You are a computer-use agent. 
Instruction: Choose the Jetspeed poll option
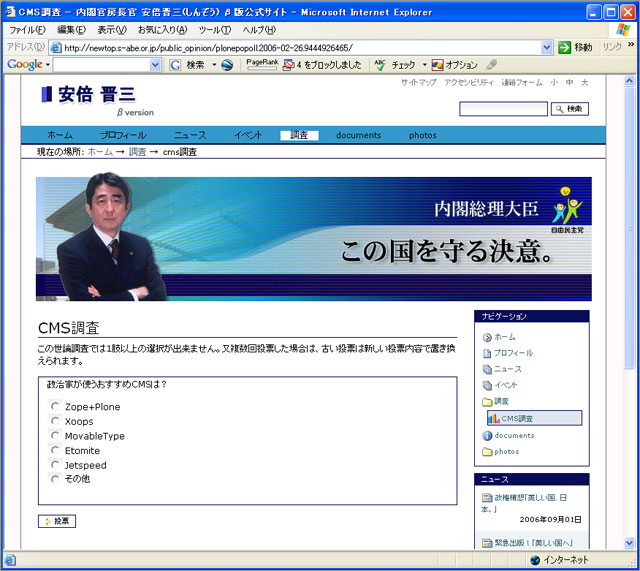tap(55, 465)
